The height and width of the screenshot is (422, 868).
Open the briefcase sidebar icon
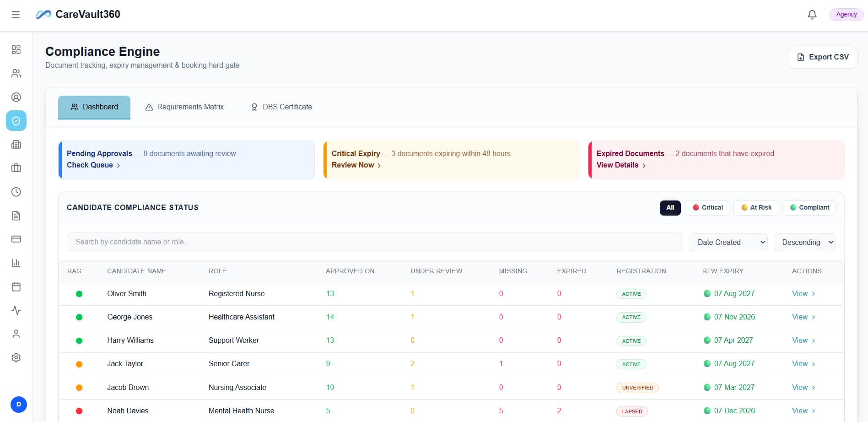pyautogui.click(x=16, y=168)
